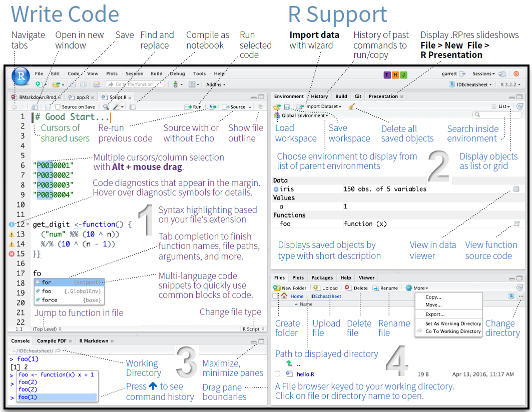Expand the Import Dataset dropdown
Image resolution: width=532 pixels, height=412 pixels.
(320, 106)
